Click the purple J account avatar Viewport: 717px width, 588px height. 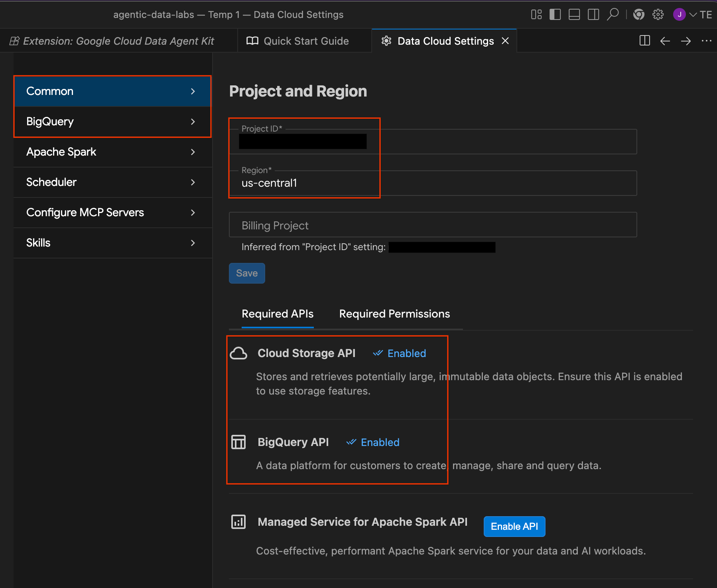pyautogui.click(x=679, y=15)
